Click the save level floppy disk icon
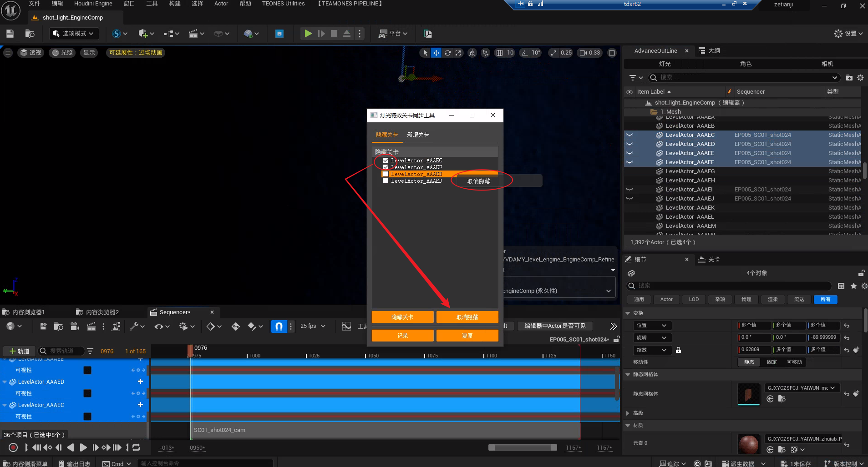The image size is (868, 467). tap(10, 34)
